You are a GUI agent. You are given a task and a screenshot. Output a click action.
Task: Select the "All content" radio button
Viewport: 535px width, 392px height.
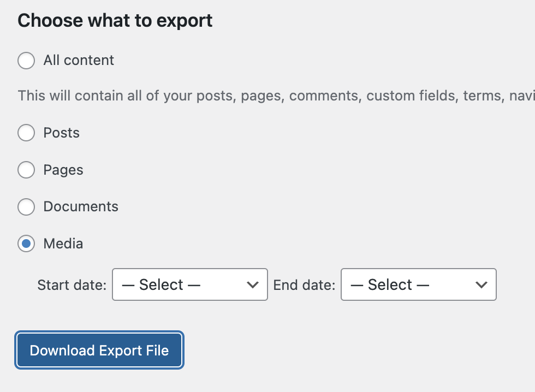(26, 61)
